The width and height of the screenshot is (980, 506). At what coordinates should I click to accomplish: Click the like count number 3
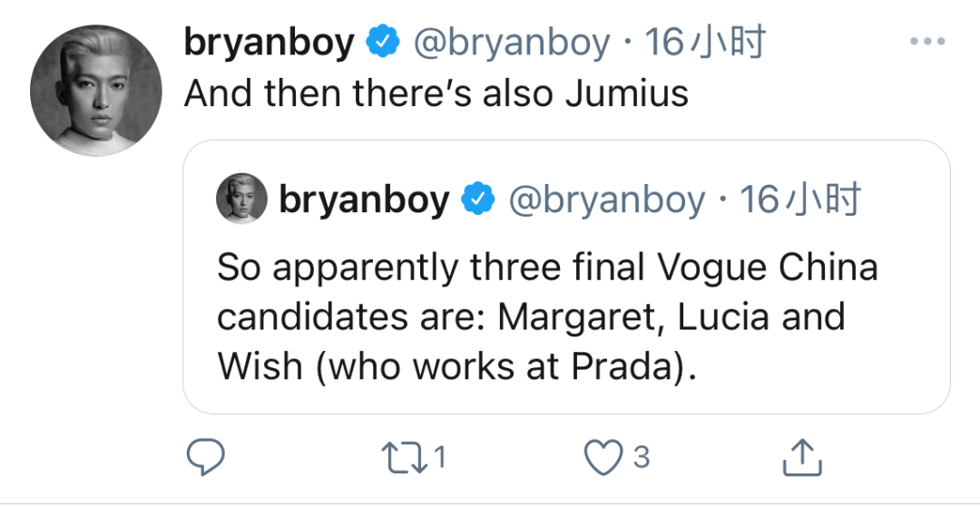[x=641, y=458]
